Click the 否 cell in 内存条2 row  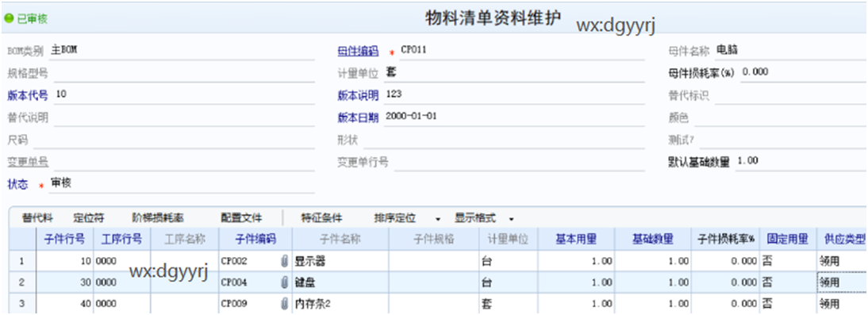787,303
